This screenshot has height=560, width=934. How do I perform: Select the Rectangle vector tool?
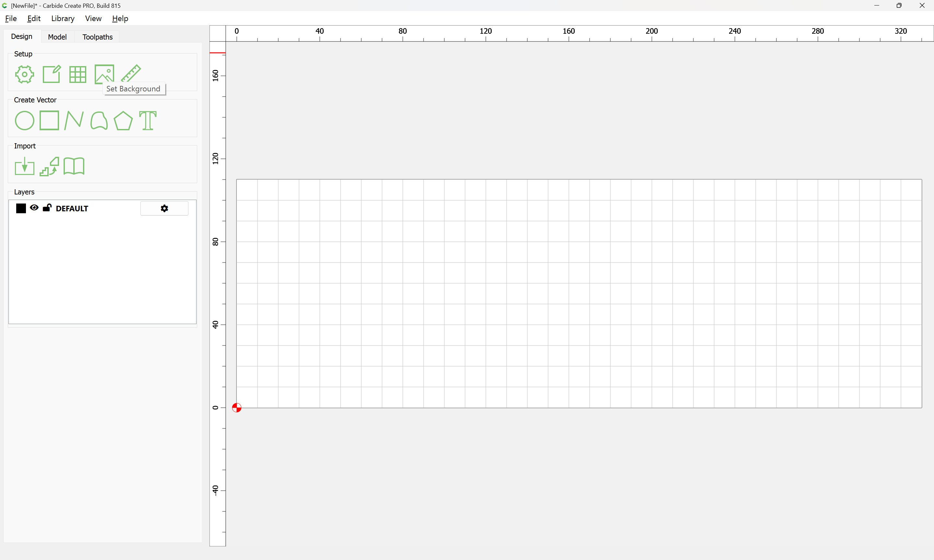[x=49, y=120]
